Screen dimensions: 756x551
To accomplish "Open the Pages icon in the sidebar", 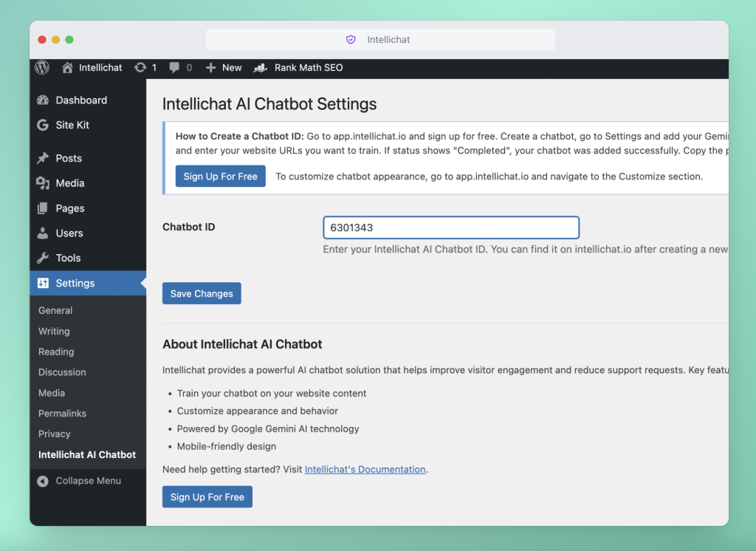I will click(x=42, y=208).
